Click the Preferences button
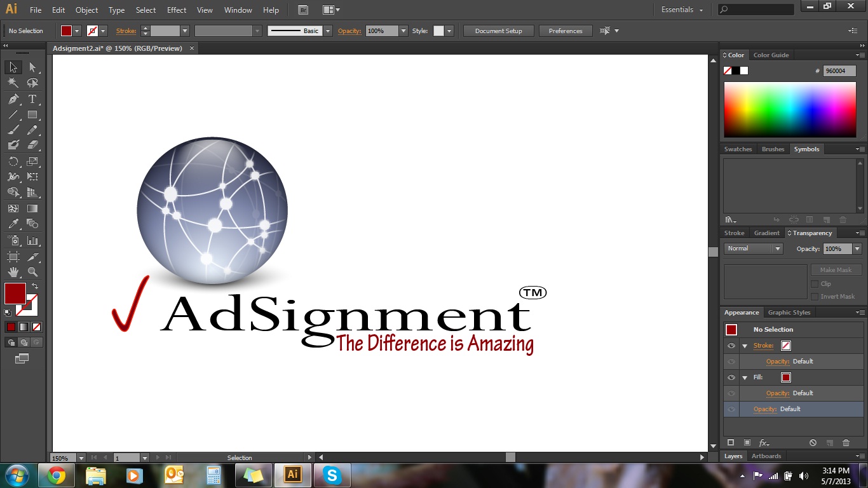The width and height of the screenshot is (868, 488). tap(565, 30)
